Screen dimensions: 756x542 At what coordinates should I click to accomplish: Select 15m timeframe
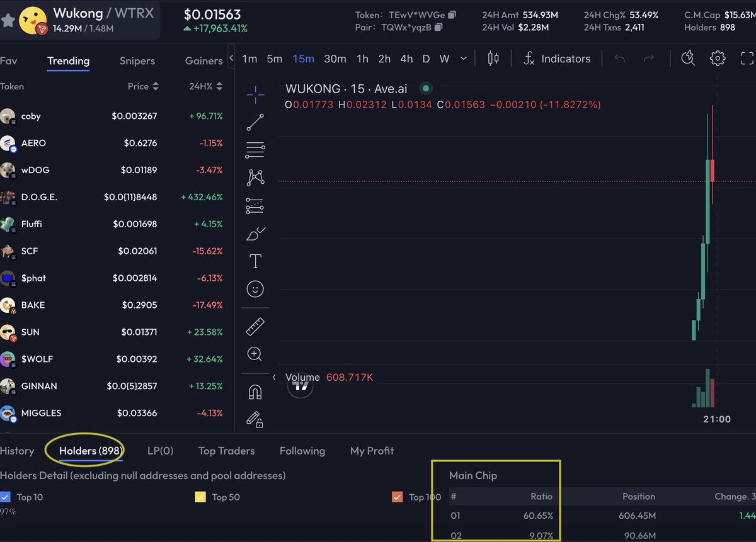tap(303, 59)
